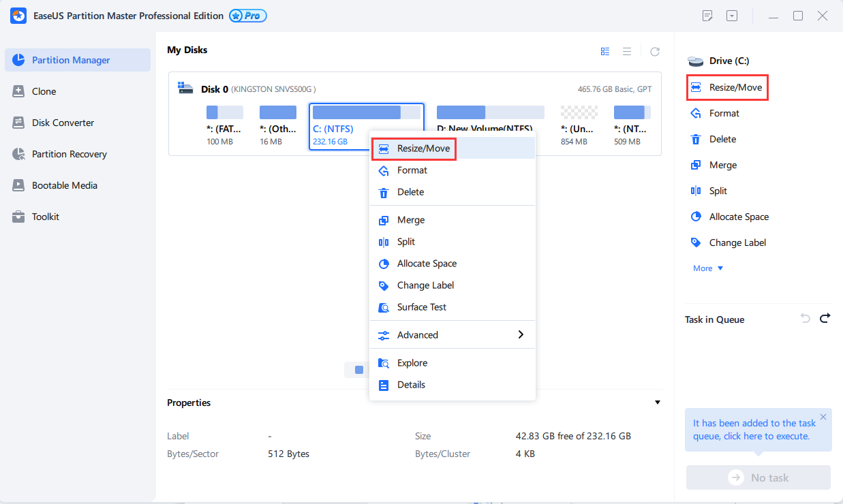
Task: Click the My Disks heading
Action: (187, 50)
